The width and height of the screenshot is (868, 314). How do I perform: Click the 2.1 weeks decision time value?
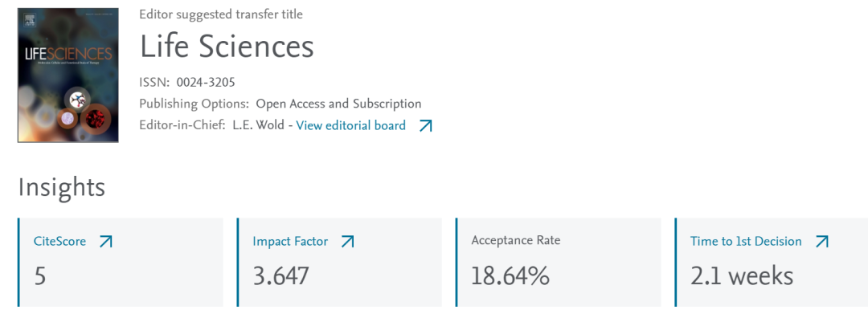coord(742,276)
